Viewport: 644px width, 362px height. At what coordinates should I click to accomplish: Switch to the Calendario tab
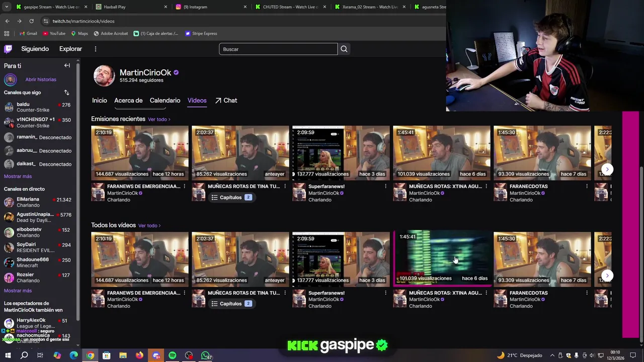coord(165,101)
